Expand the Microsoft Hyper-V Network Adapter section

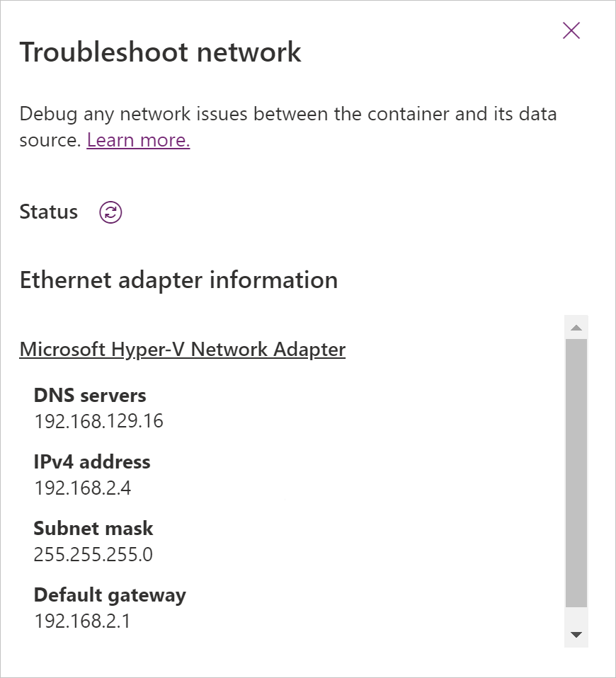click(x=183, y=349)
